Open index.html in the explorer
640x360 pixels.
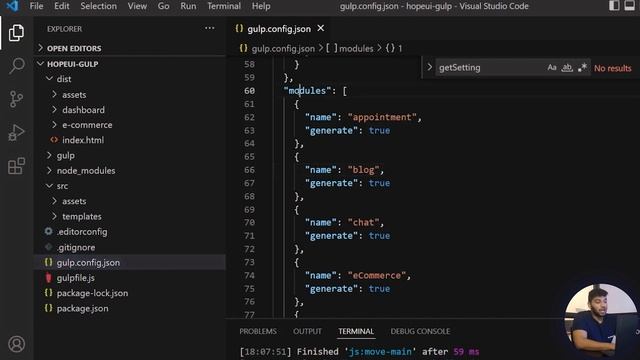coord(83,140)
